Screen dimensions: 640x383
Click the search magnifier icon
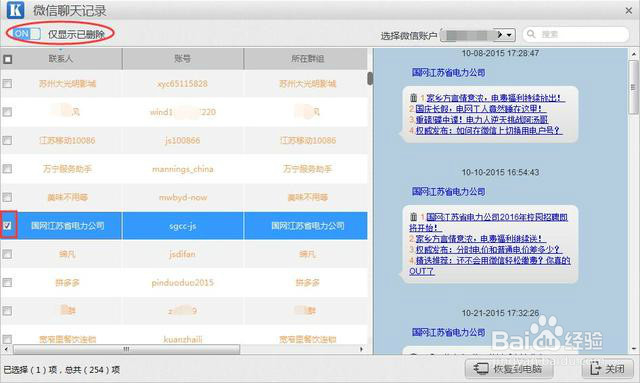[531, 34]
